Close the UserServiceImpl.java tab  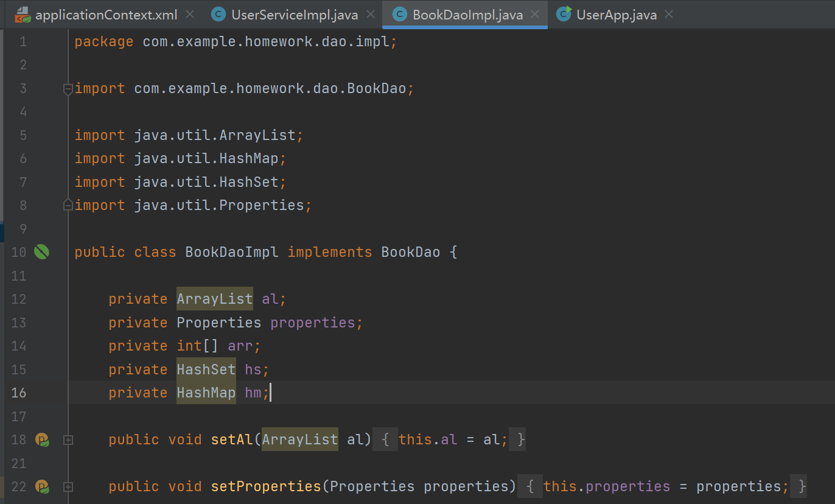pos(371,14)
